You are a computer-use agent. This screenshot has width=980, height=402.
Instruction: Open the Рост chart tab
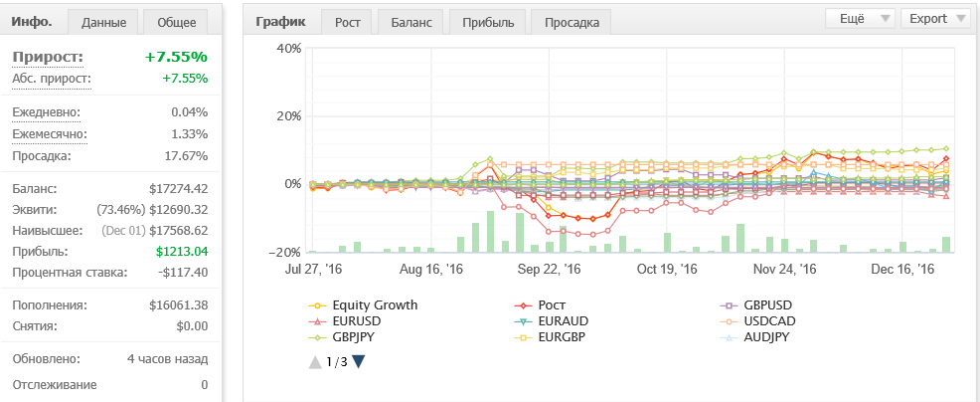pos(347,23)
